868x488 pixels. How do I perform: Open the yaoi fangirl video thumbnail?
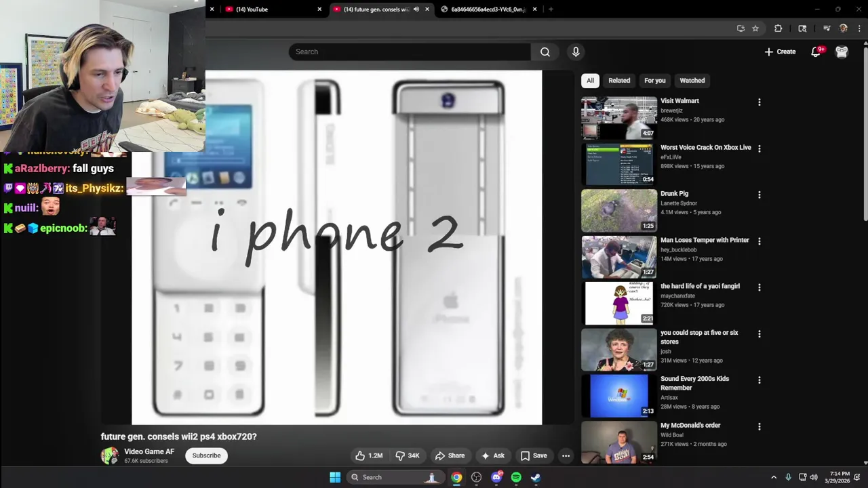[619, 303]
